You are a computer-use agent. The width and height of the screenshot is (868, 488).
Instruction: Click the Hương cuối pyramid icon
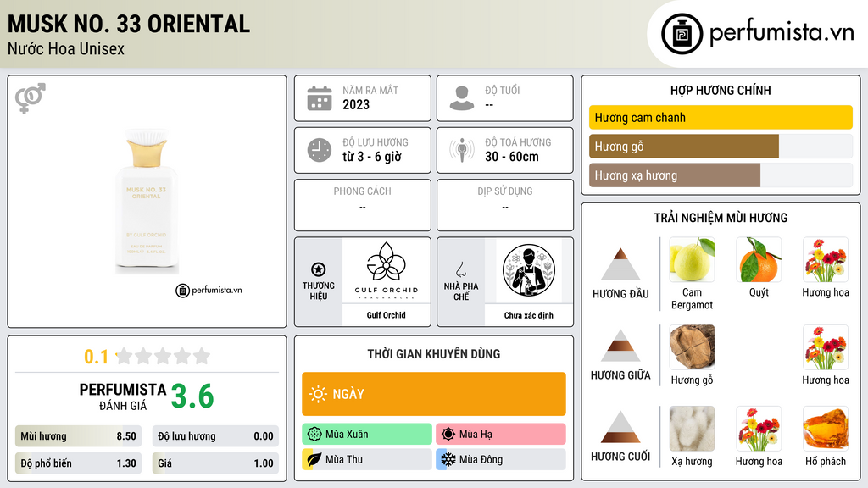coord(620,427)
